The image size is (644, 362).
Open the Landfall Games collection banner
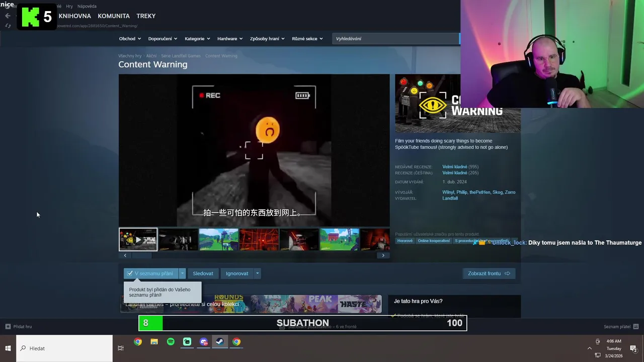pos(251,304)
